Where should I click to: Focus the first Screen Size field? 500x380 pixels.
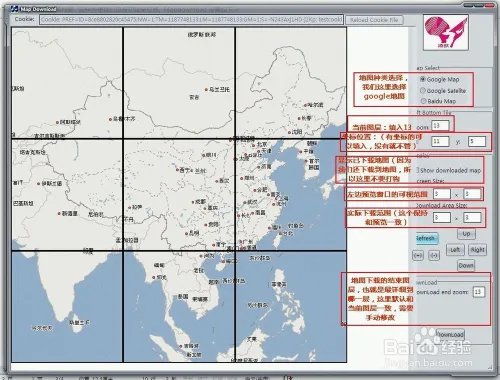click(442, 194)
